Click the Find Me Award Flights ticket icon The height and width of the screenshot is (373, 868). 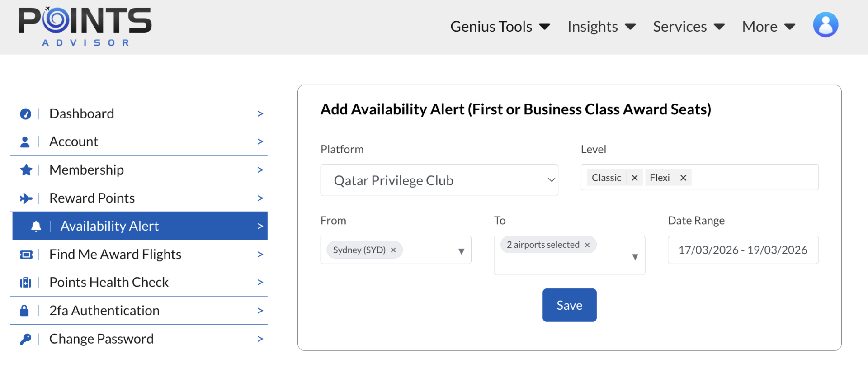[x=26, y=255]
